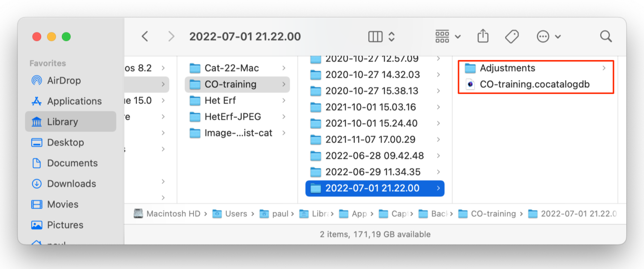Open the Downloads folder from the sidebar
The height and width of the screenshot is (269, 644).
[70, 183]
